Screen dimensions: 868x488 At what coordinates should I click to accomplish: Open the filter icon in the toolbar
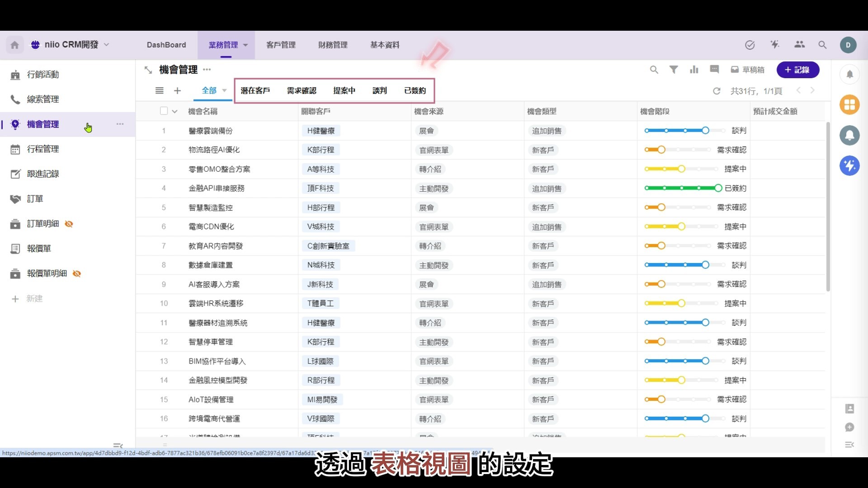pos(674,70)
